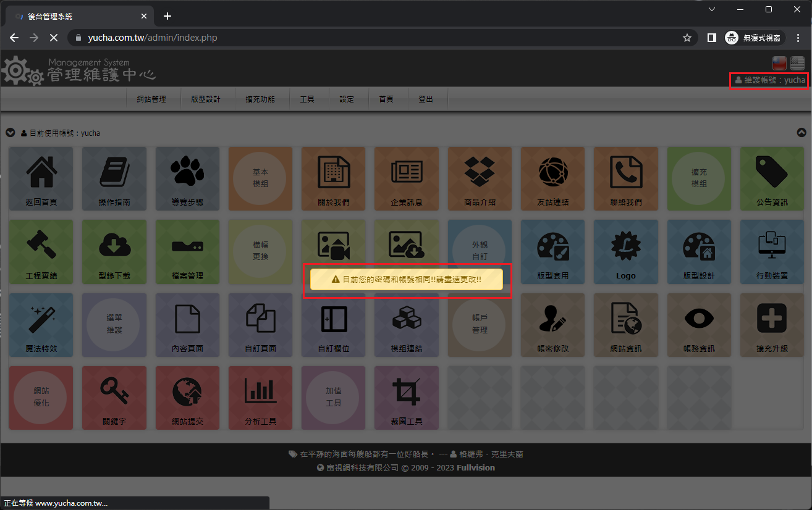Open the 帳務資訊 eye icon tile
The width and height of the screenshot is (812, 510).
coord(699,325)
